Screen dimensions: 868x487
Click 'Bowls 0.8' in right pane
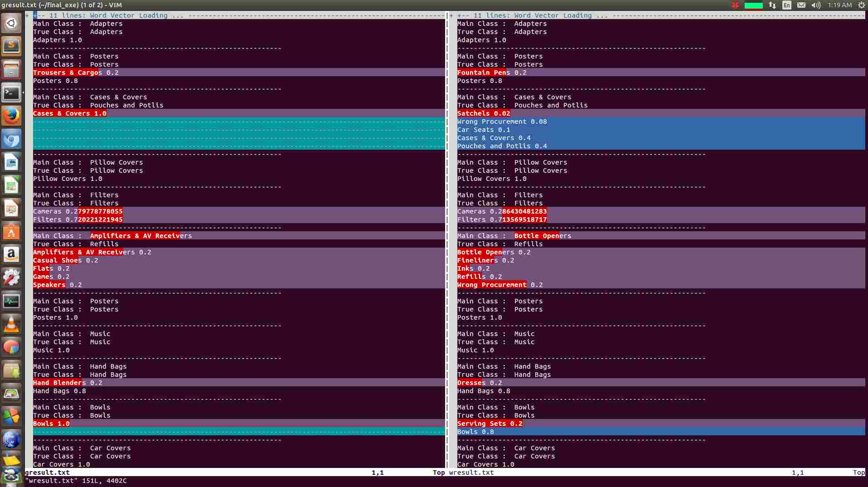pyautogui.click(x=475, y=432)
